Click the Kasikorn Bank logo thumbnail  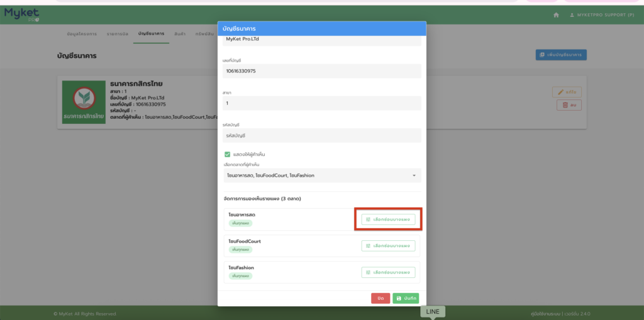point(84,102)
